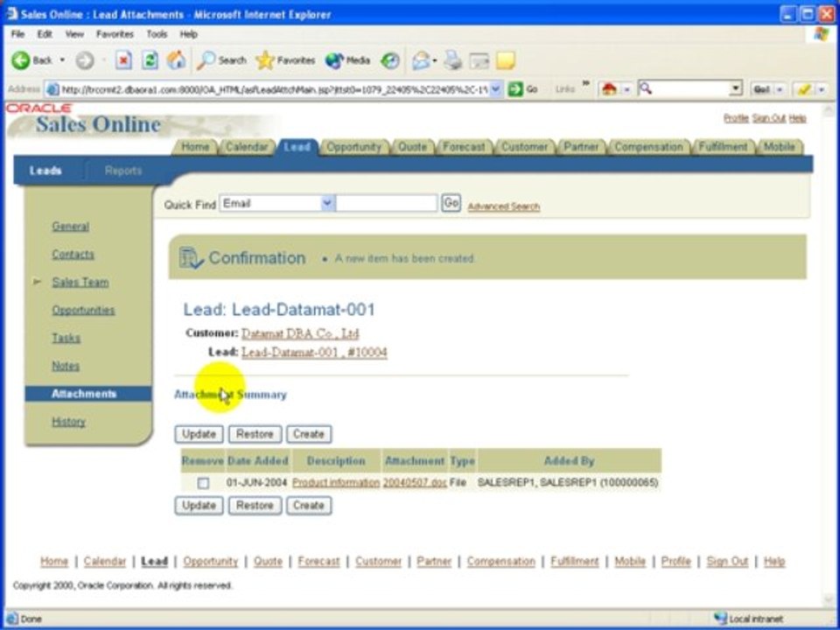This screenshot has height=630, width=840.
Task: Click the Confirmation checkmark document icon
Action: [x=191, y=257]
